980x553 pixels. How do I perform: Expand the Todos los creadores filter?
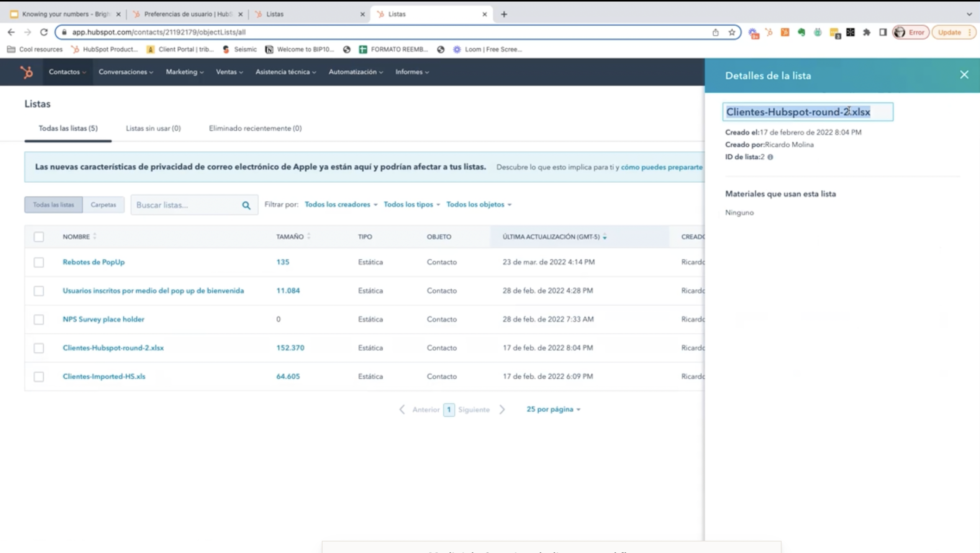(341, 205)
